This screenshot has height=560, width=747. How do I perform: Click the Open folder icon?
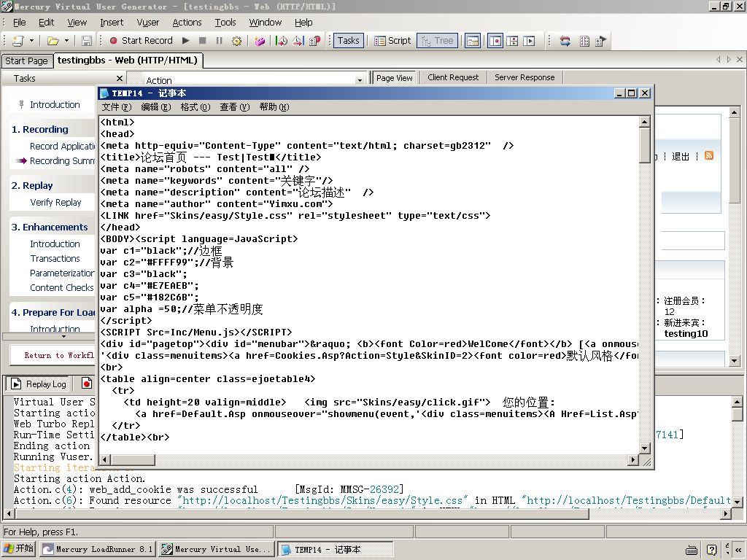pyautogui.click(x=53, y=41)
